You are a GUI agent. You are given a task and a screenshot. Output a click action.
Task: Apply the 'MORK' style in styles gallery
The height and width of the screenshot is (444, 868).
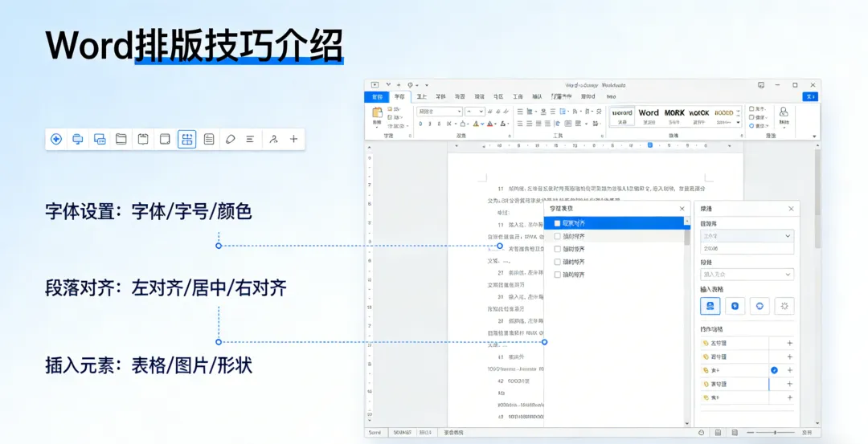tap(674, 116)
